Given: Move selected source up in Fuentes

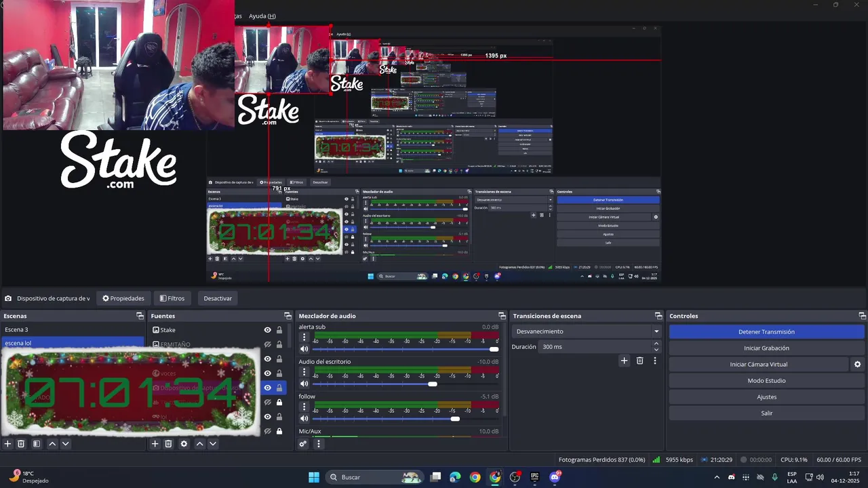Looking at the screenshot, I should click(199, 444).
